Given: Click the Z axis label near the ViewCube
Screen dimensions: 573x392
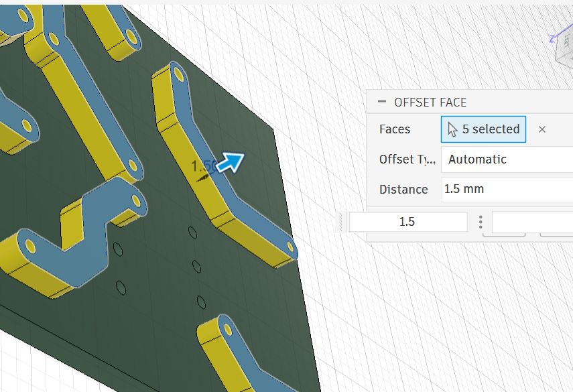Looking at the screenshot, I should (x=552, y=38).
